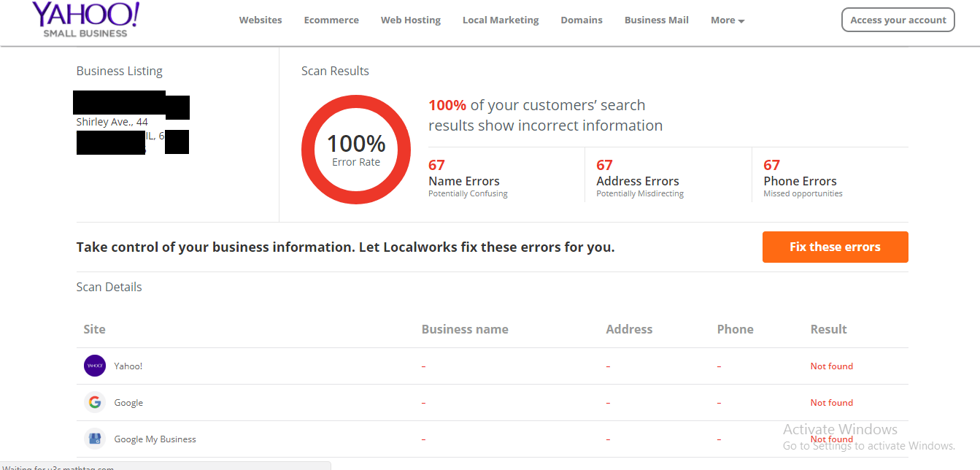Click the Fix these errors button

[x=835, y=247]
